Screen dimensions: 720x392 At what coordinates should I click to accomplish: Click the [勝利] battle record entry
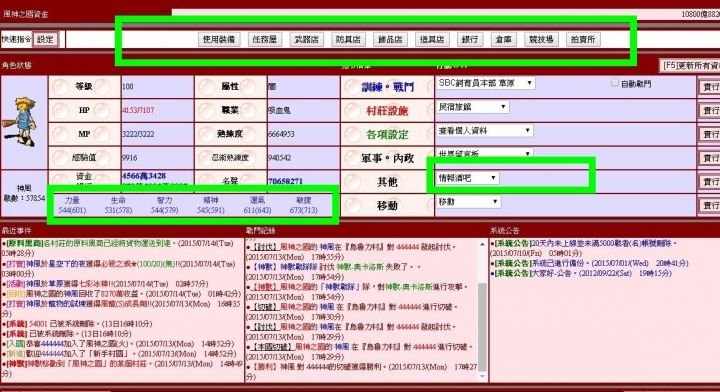click(x=361, y=372)
